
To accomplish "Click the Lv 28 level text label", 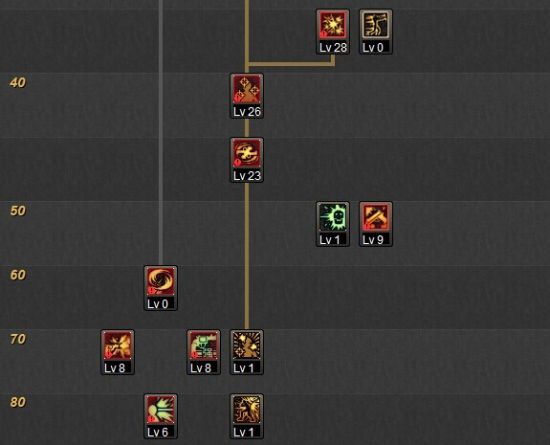I will coord(333,47).
